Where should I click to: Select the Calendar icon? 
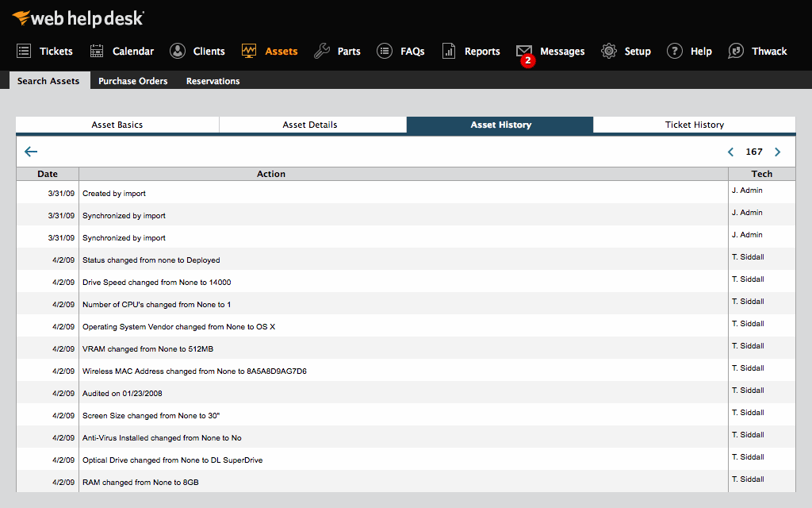pyautogui.click(x=97, y=51)
